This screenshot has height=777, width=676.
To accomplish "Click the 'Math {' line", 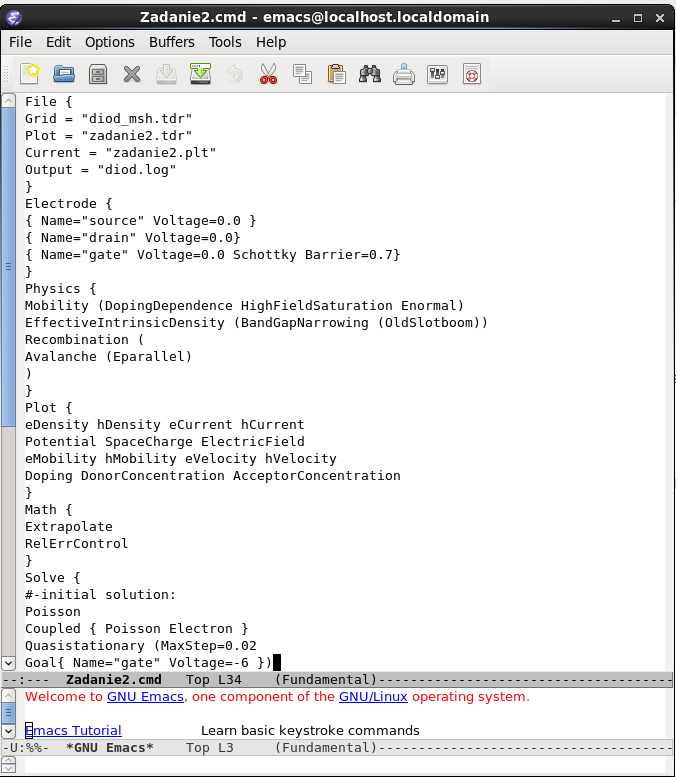I will coord(49,509).
